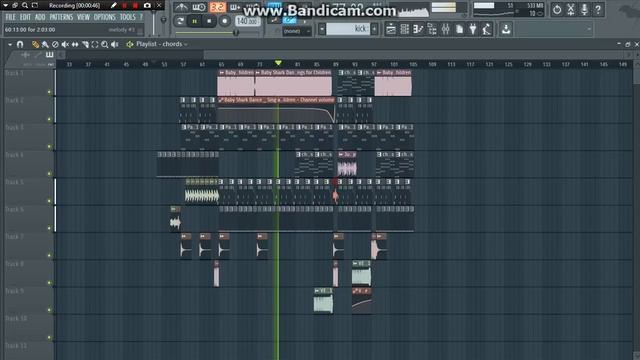
Task: Toggle the playlist snap magnet icon
Action: point(20,44)
